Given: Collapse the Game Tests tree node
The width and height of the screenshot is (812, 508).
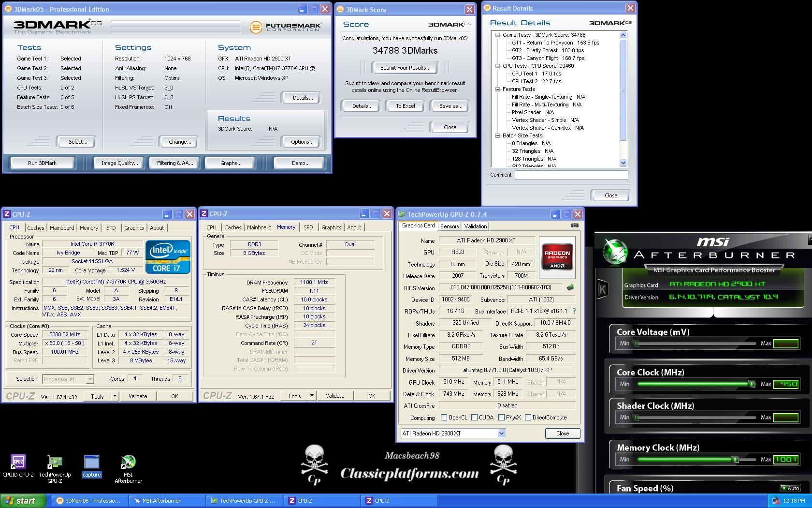Looking at the screenshot, I should pos(497,35).
